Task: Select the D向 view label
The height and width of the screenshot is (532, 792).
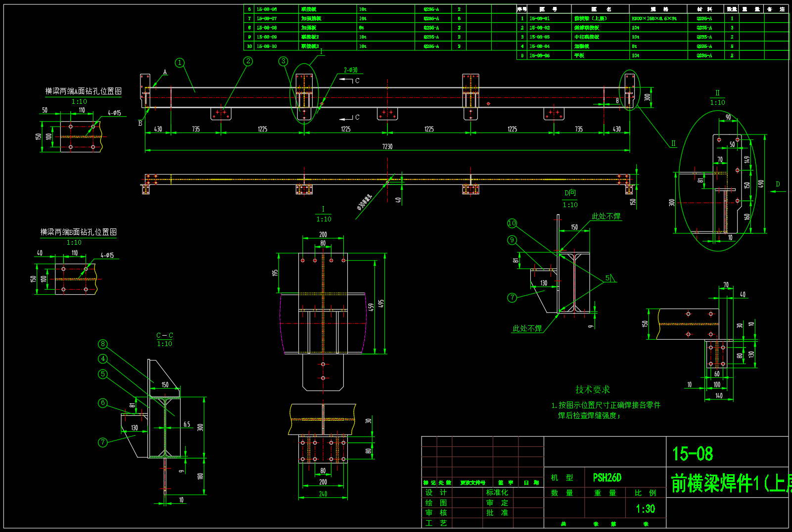Action: pyautogui.click(x=570, y=193)
